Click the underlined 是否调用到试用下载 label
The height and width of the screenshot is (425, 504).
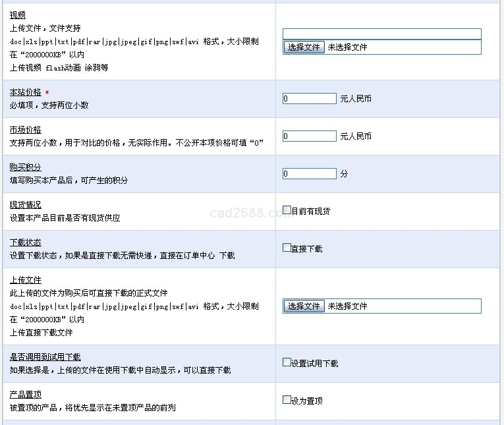(45, 357)
